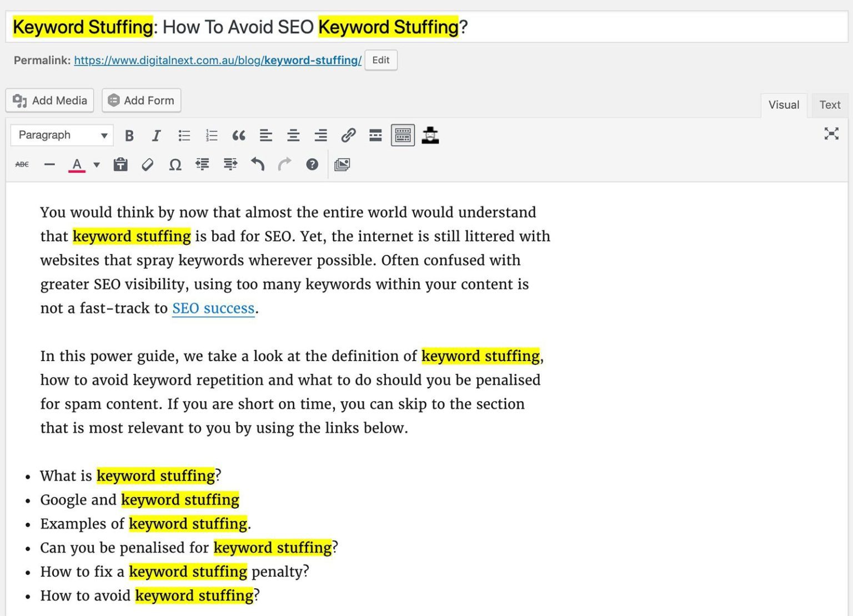Insert a blockquote
The image size is (853, 616).
point(239,135)
